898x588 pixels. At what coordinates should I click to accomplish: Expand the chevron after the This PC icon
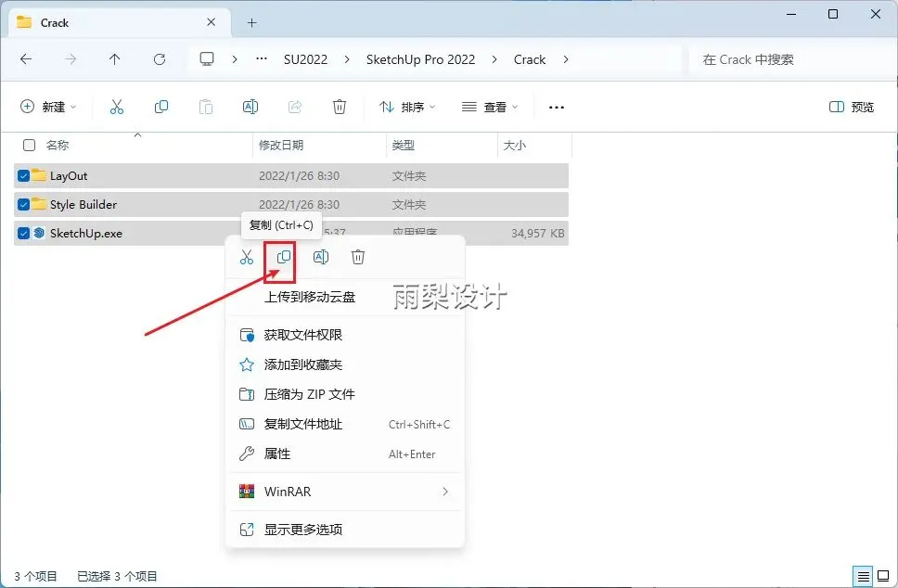[235, 59]
